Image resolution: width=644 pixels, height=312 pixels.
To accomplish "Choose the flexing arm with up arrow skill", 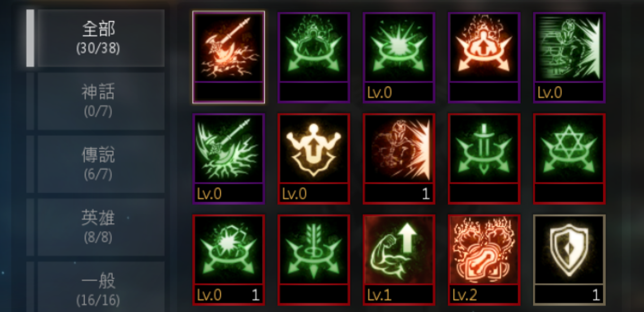I will [x=399, y=260].
